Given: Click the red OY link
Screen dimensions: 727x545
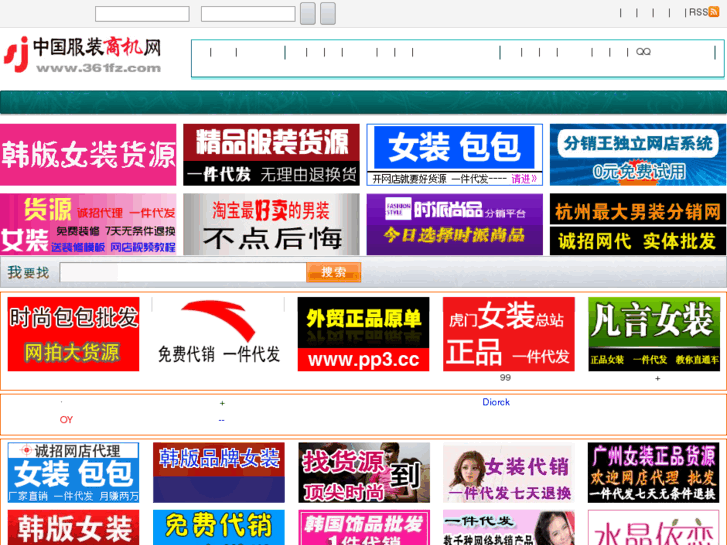Looking at the screenshot, I should [x=66, y=419].
